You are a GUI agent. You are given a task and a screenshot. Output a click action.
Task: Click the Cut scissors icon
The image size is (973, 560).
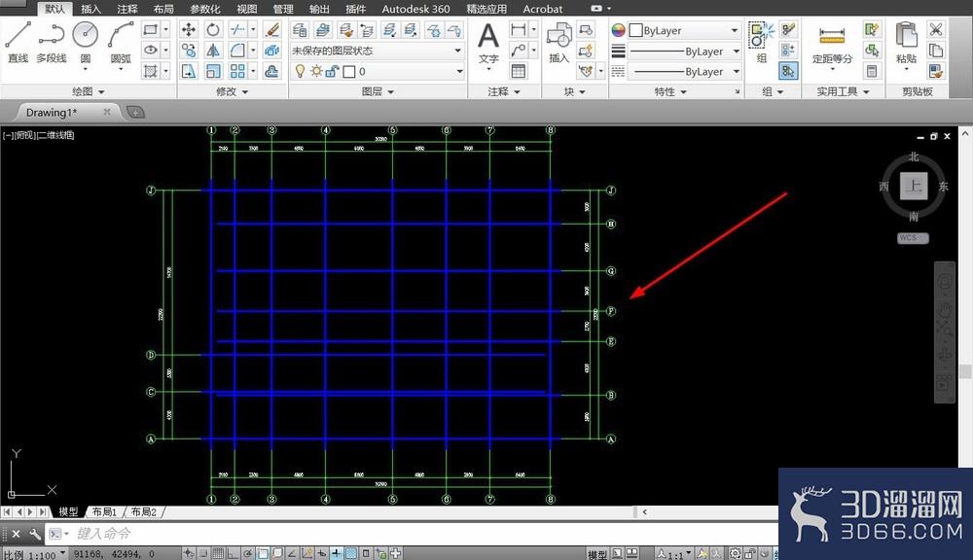click(936, 29)
